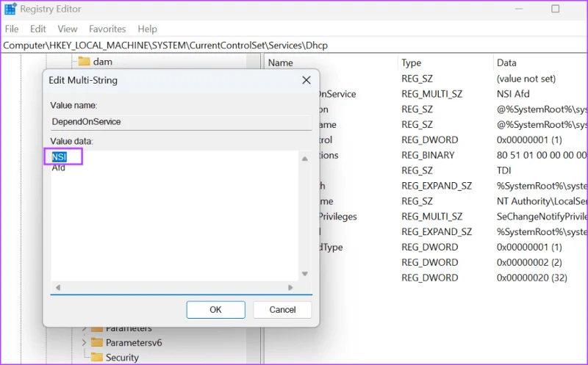Click the Registry Editor app icon
This screenshot has width=588, height=365.
click(10, 9)
